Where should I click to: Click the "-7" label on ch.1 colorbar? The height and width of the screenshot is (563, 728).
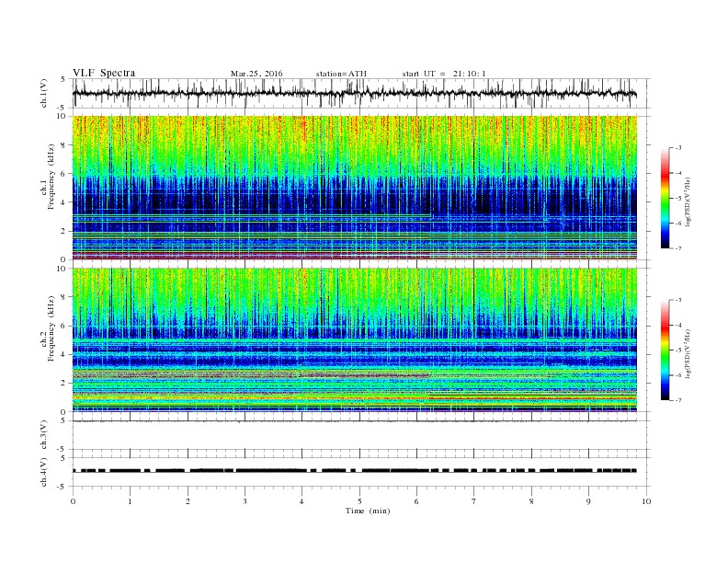pyautogui.click(x=677, y=248)
